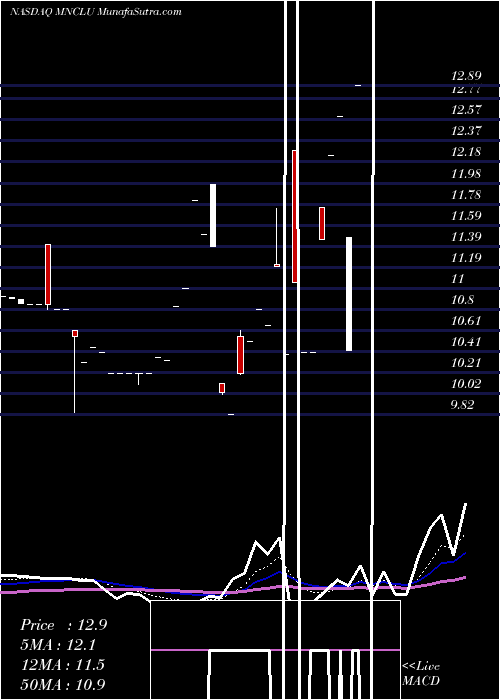
Task: Select the tall white candlestick near 11.98
Action: click(x=213, y=215)
